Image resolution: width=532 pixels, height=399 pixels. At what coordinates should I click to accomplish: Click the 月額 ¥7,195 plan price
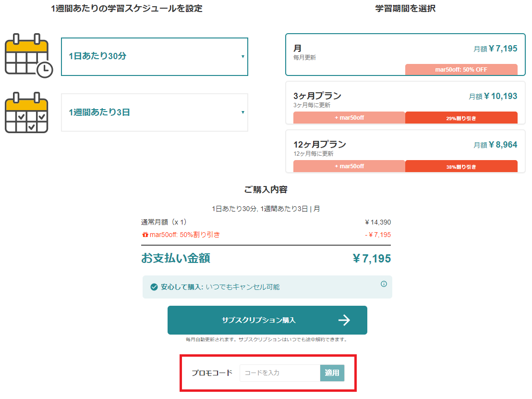tap(496, 49)
